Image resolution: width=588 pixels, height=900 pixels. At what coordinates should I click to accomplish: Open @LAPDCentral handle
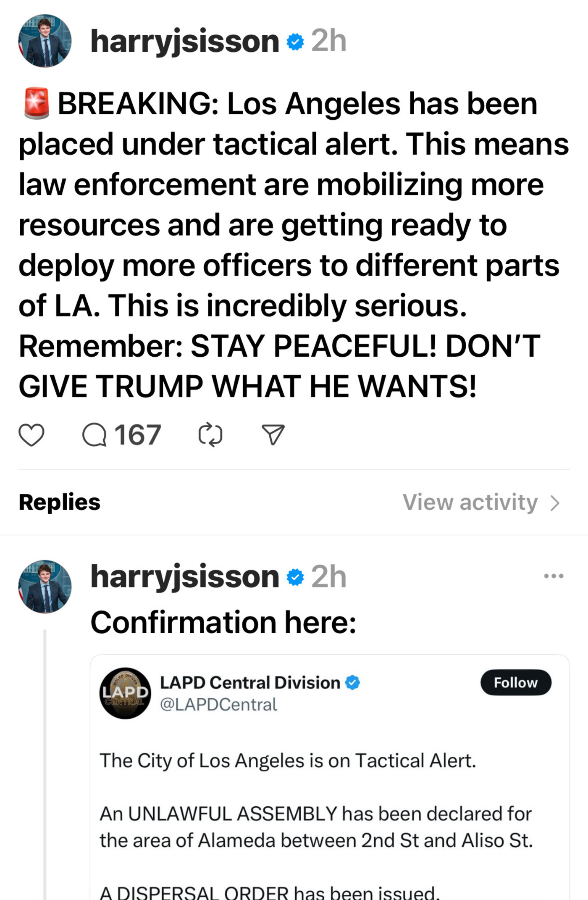tap(218, 705)
